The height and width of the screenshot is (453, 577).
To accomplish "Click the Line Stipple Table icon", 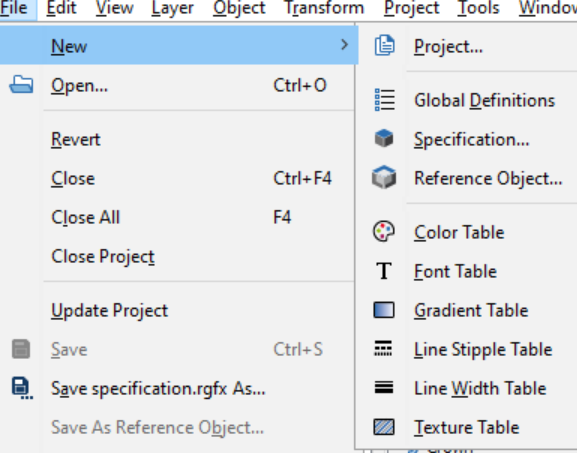I will 383,348.
